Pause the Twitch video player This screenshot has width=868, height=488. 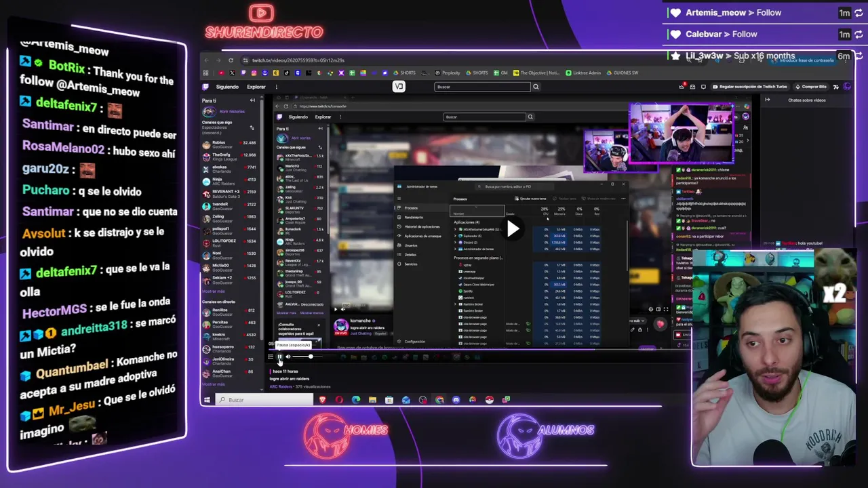click(x=279, y=357)
